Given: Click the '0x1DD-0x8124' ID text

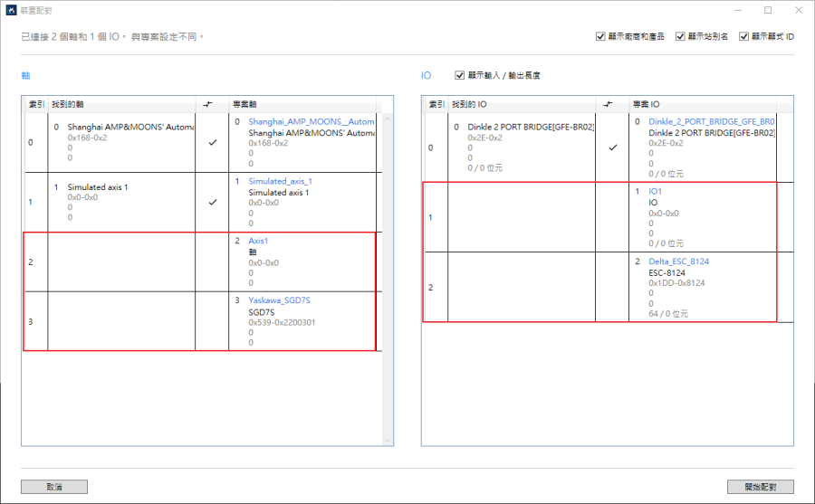Looking at the screenshot, I should pyautogui.click(x=676, y=283).
